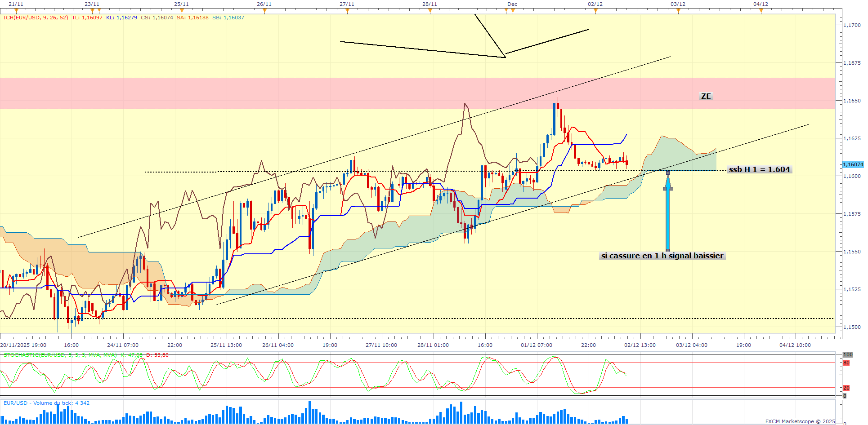This screenshot has height=425, width=868.
Task: Click the 1,1625 price axis label
Action: (852, 138)
